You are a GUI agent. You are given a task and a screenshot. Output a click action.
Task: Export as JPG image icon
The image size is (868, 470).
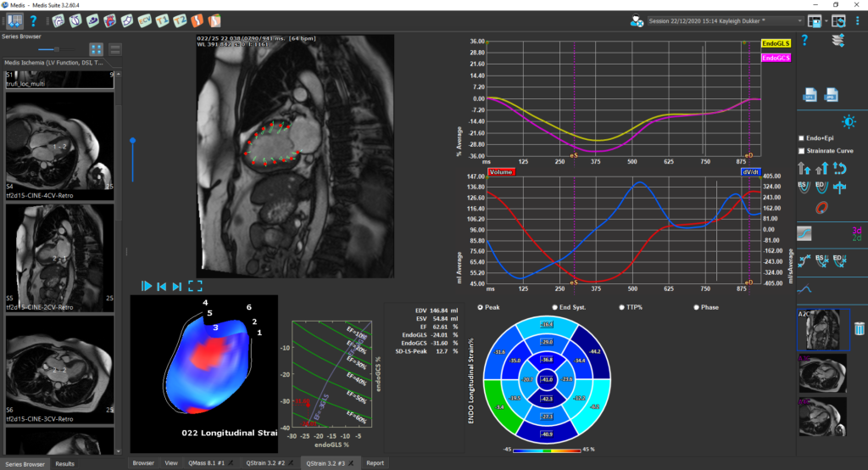[x=832, y=94]
